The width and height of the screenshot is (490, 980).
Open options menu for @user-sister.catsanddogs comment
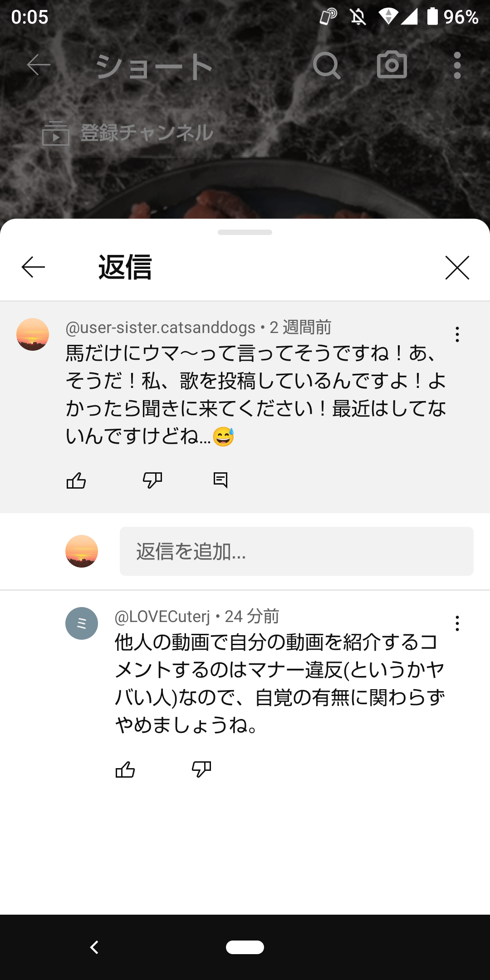tap(457, 334)
